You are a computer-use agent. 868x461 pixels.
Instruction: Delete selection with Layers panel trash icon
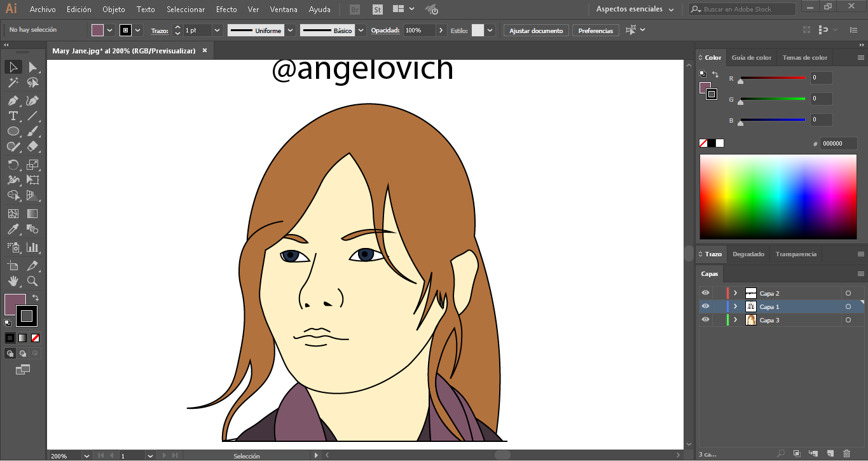[846, 453]
